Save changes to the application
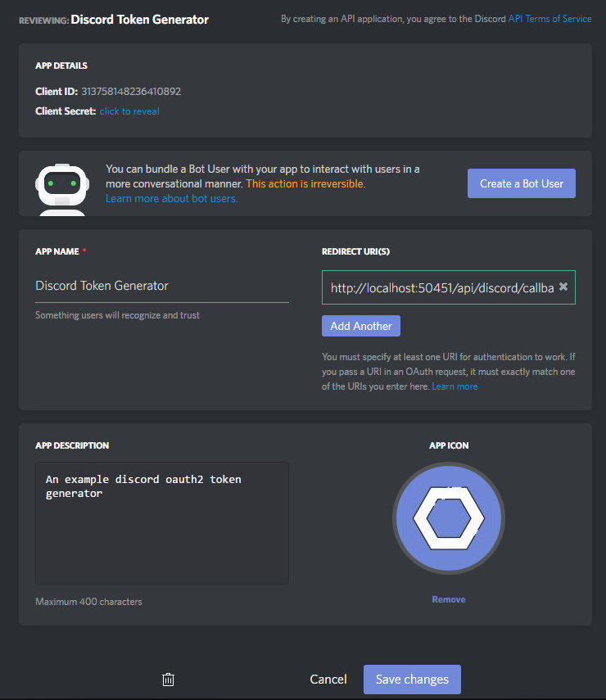Image resolution: width=606 pixels, height=700 pixels. click(411, 679)
